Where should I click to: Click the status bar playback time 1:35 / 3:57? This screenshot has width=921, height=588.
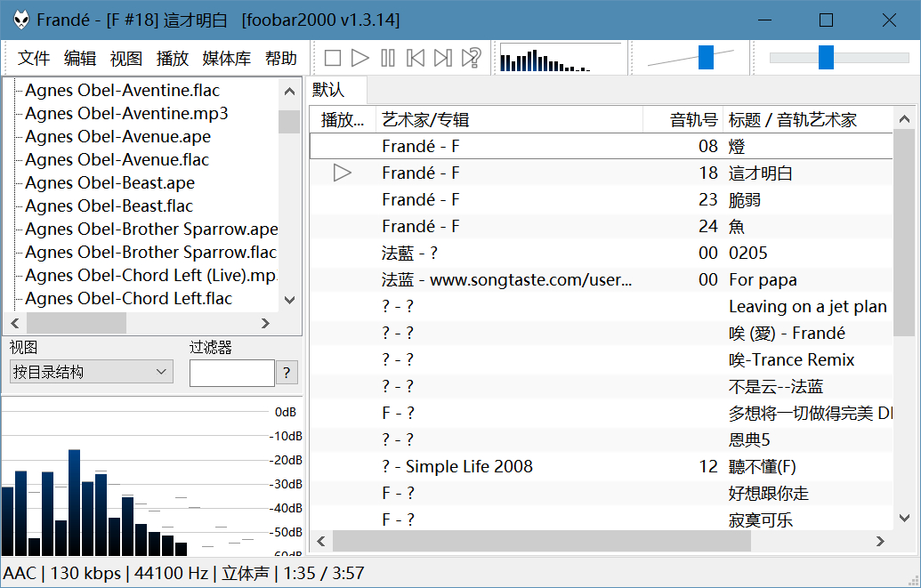point(324,573)
